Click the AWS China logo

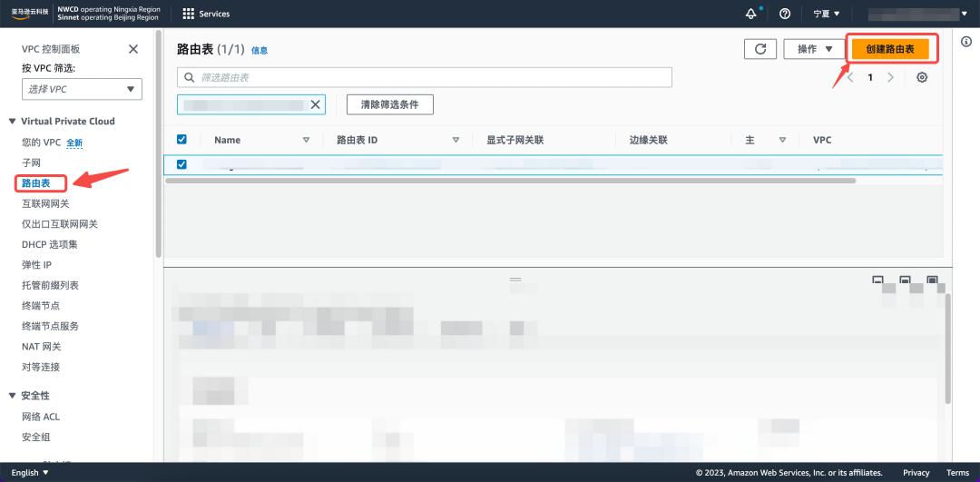29,14
